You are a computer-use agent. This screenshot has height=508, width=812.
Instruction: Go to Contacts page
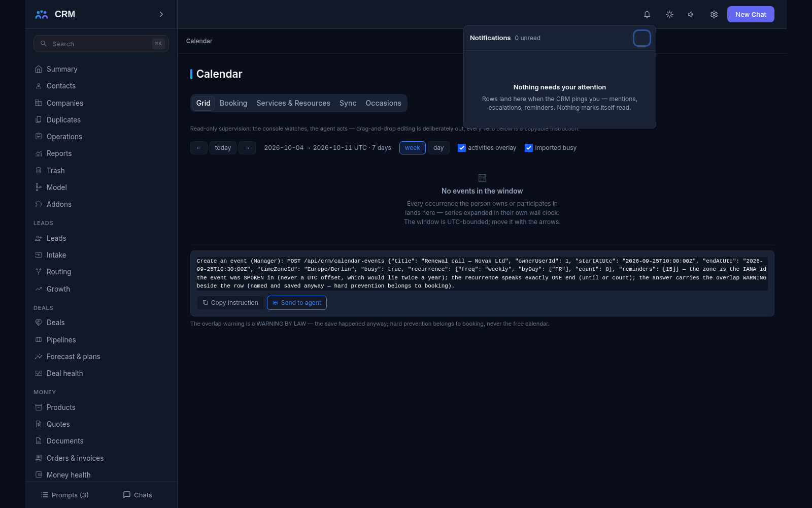tap(101, 86)
